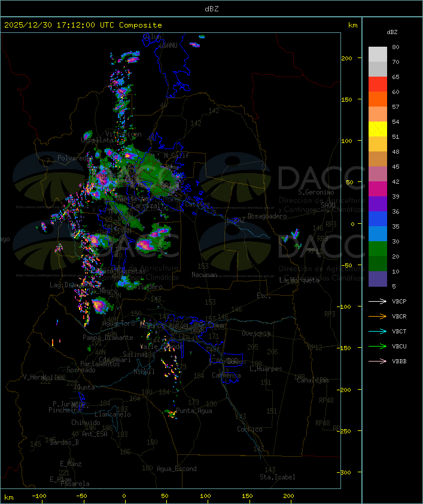Click the pink VBBB arrow in legend
This screenshot has width=423, height=504.
click(378, 362)
